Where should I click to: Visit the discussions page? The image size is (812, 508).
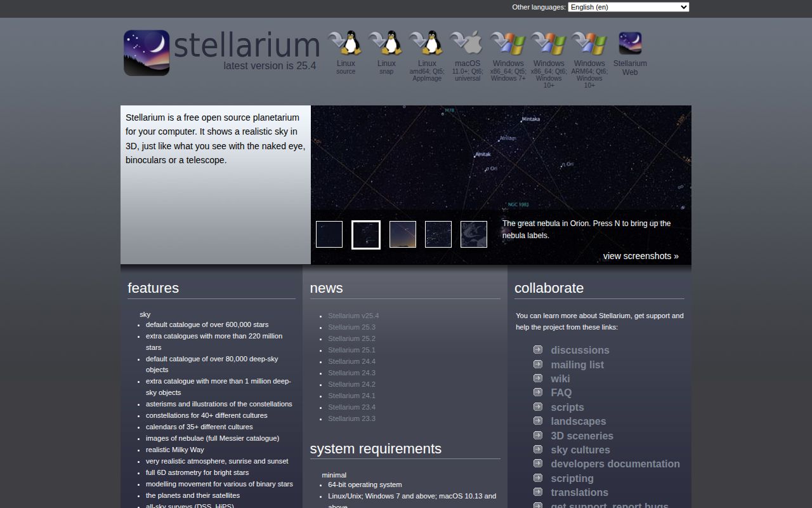(580, 350)
